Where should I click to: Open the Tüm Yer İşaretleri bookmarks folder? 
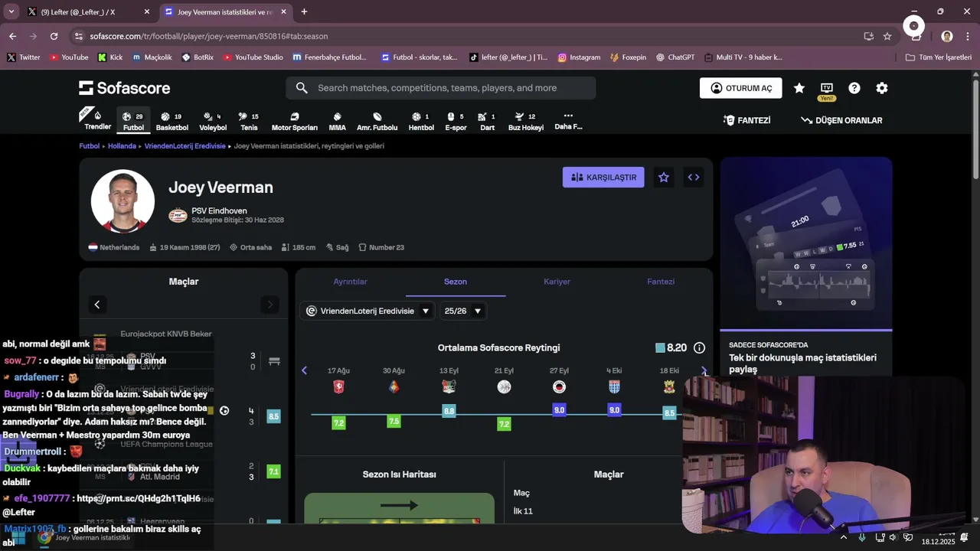coord(939,57)
